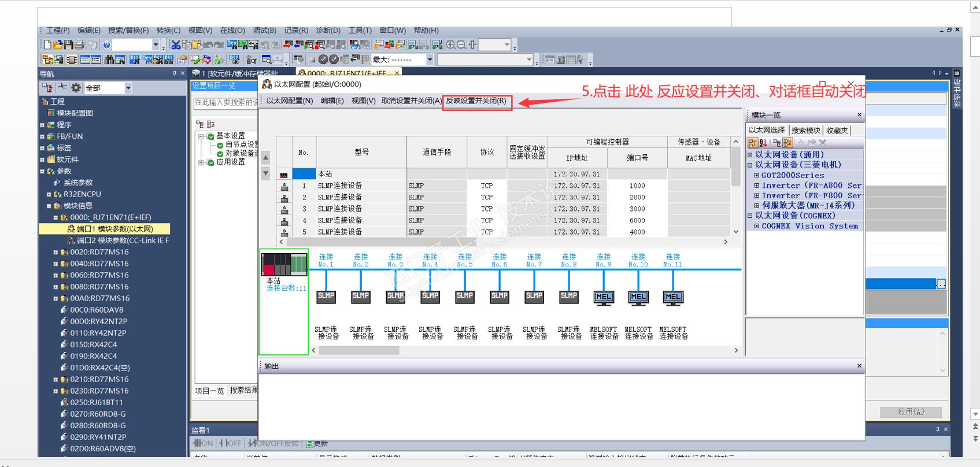The height and width of the screenshot is (467, 980).
Task: Click the Copy icon in the toolbar
Action: click(x=187, y=45)
